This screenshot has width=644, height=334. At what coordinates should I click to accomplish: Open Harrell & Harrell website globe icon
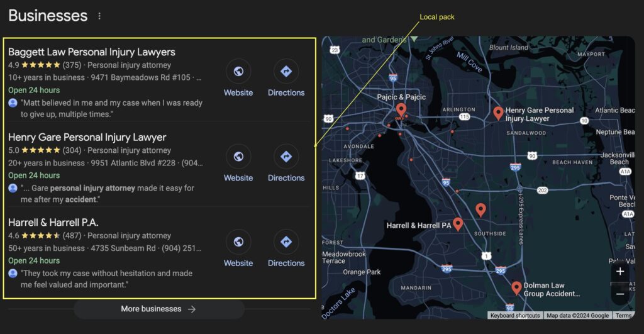click(238, 242)
